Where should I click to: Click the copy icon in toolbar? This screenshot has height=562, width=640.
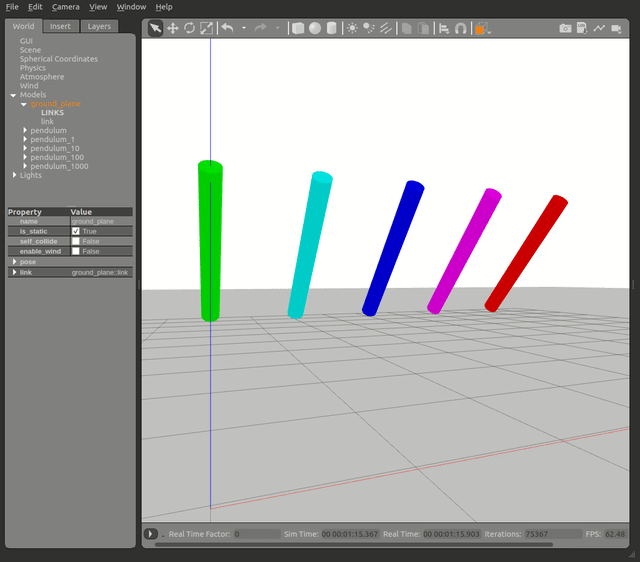click(x=407, y=28)
